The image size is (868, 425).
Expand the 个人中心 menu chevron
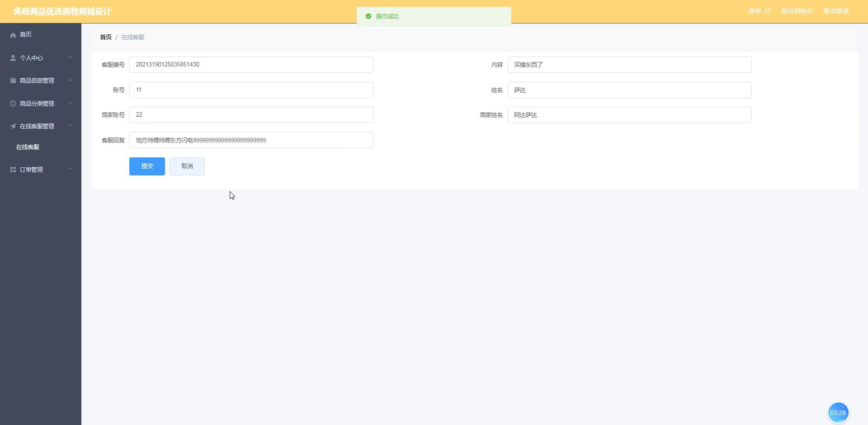(x=71, y=57)
